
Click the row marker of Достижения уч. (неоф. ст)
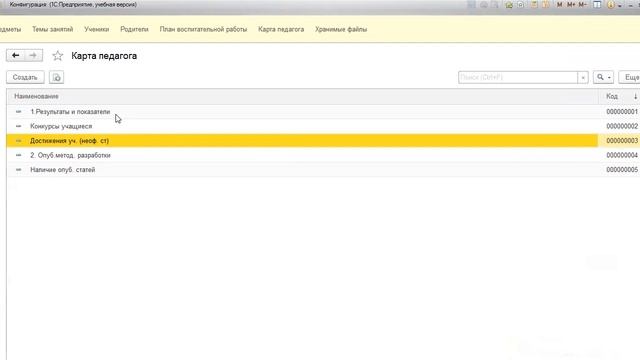(x=18, y=141)
